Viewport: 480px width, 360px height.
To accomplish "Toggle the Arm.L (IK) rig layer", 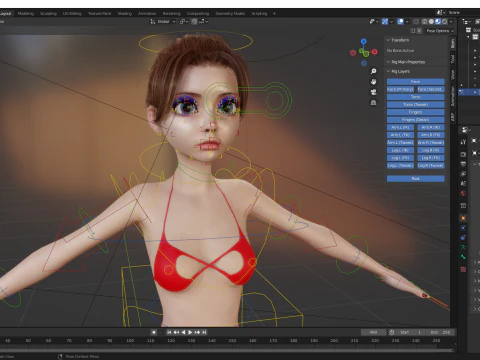I will [400, 127].
